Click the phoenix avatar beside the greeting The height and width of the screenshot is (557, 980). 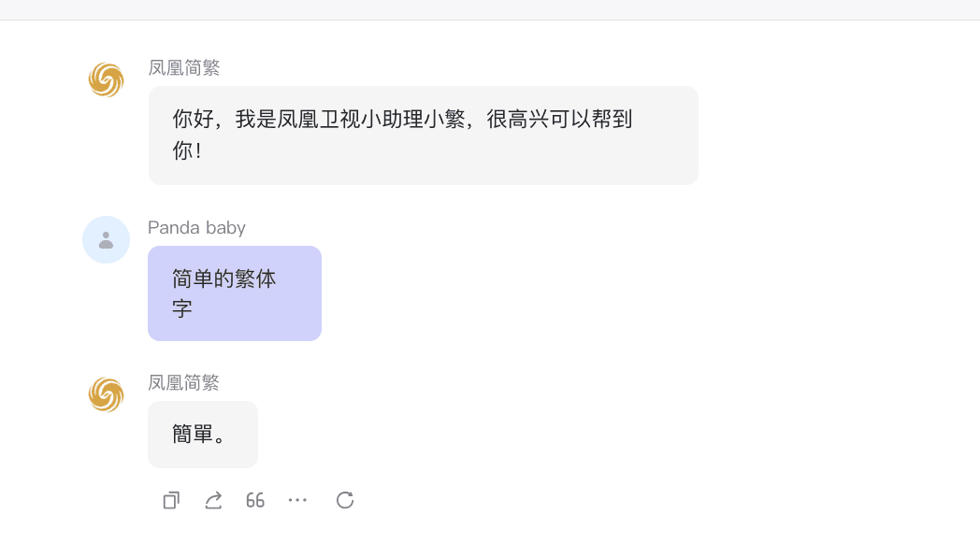(106, 79)
